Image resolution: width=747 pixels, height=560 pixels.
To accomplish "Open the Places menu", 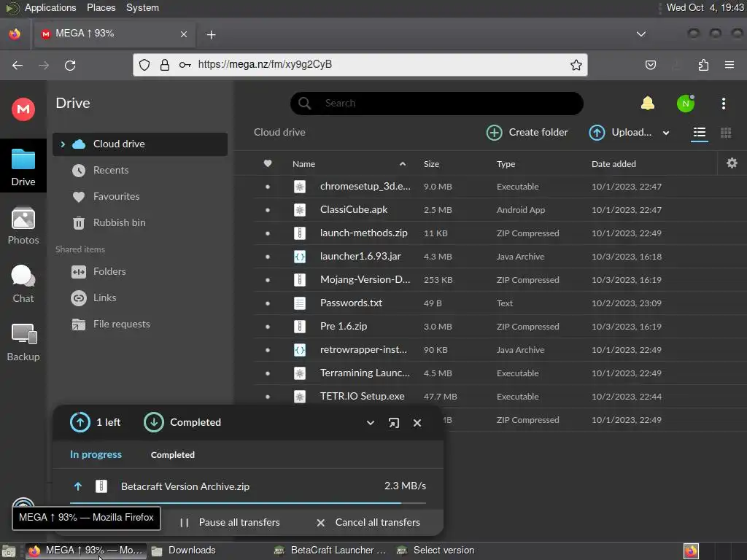I will click(x=101, y=7).
